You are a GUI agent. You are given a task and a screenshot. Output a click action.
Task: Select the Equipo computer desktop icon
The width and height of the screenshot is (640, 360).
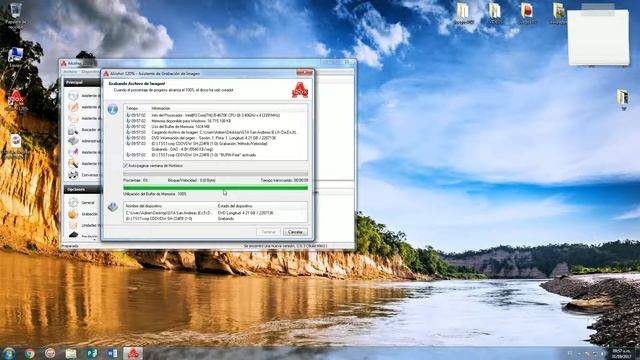pos(16,57)
